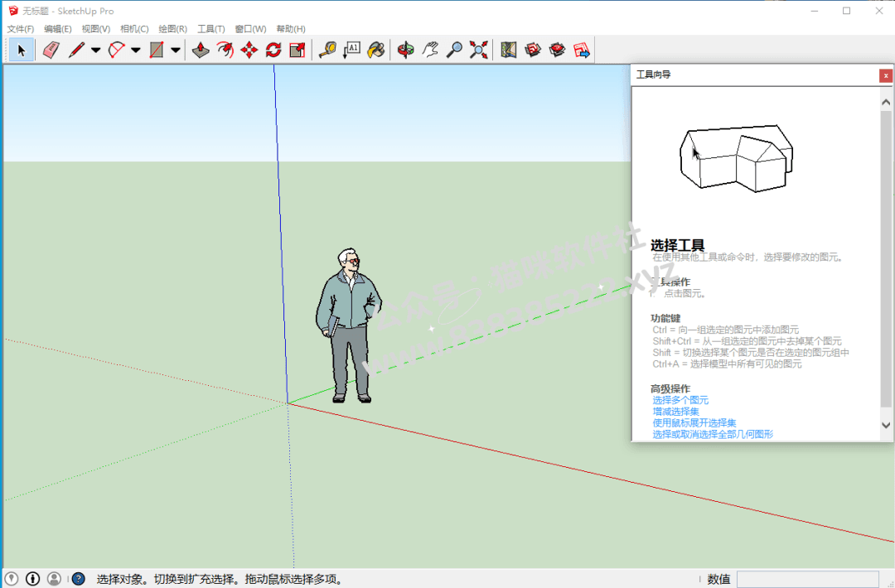Select the Move tool
Screen dimensions: 895x588
[x=249, y=51]
